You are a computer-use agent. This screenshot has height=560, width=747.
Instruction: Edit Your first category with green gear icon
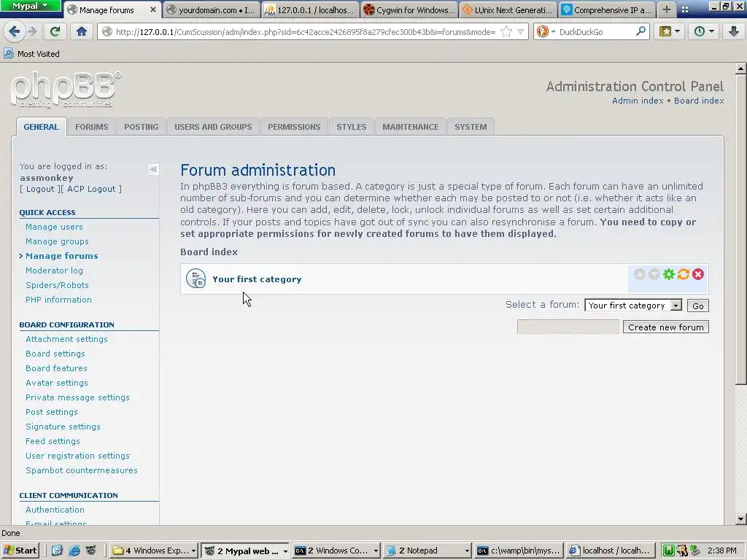(669, 274)
